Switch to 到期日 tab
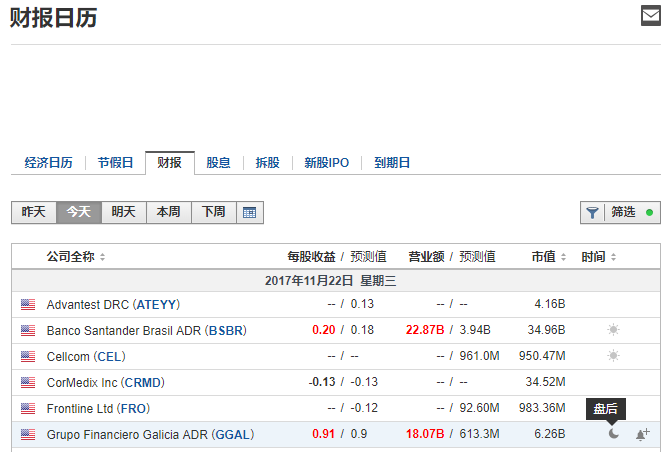 coord(392,163)
